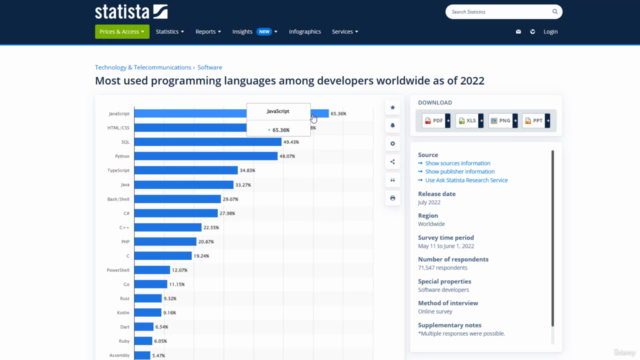
Task: Expand PDF download options arrow
Action: tap(448, 121)
